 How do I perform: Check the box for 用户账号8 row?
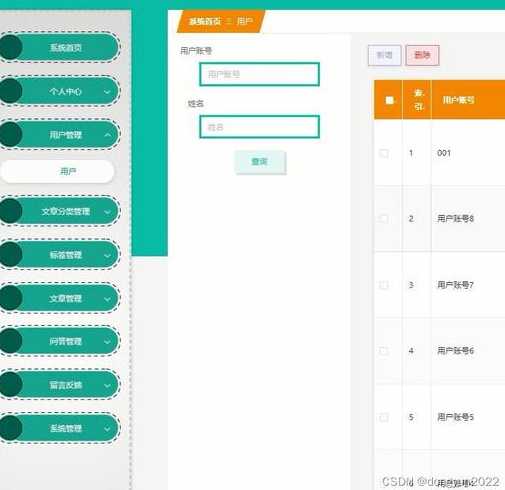(384, 219)
